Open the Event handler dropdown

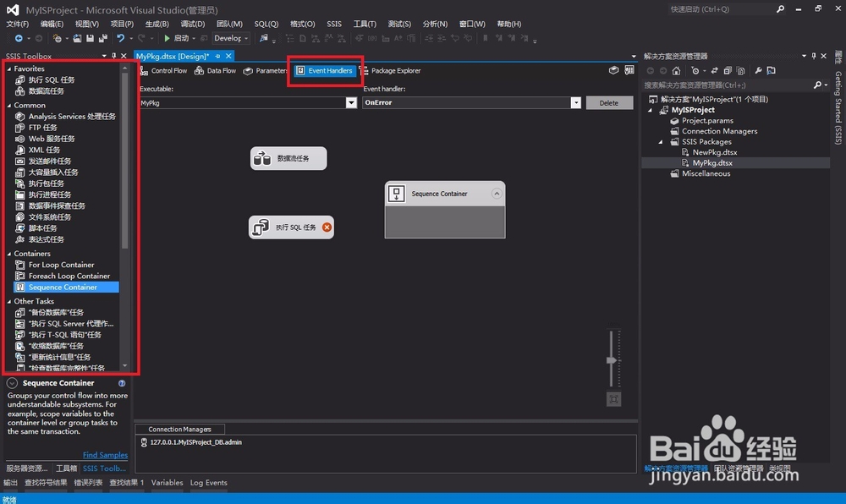tap(575, 103)
